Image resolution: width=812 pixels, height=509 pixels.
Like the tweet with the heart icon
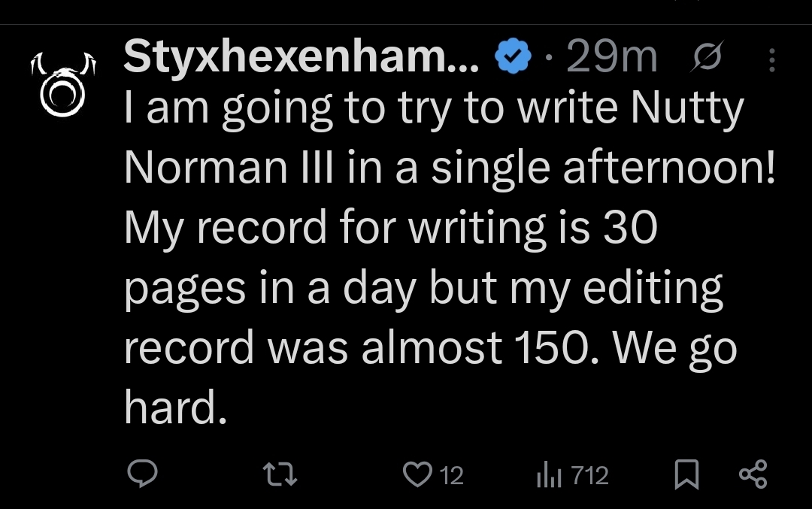(x=417, y=474)
